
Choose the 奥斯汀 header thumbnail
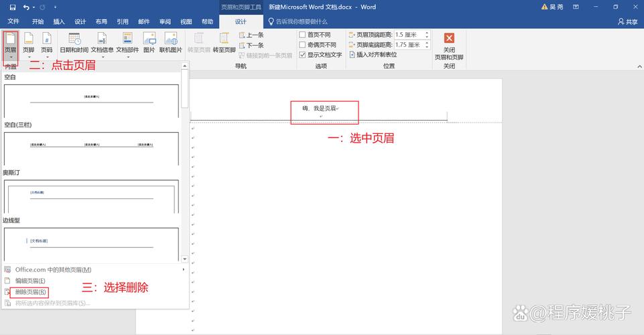point(91,196)
